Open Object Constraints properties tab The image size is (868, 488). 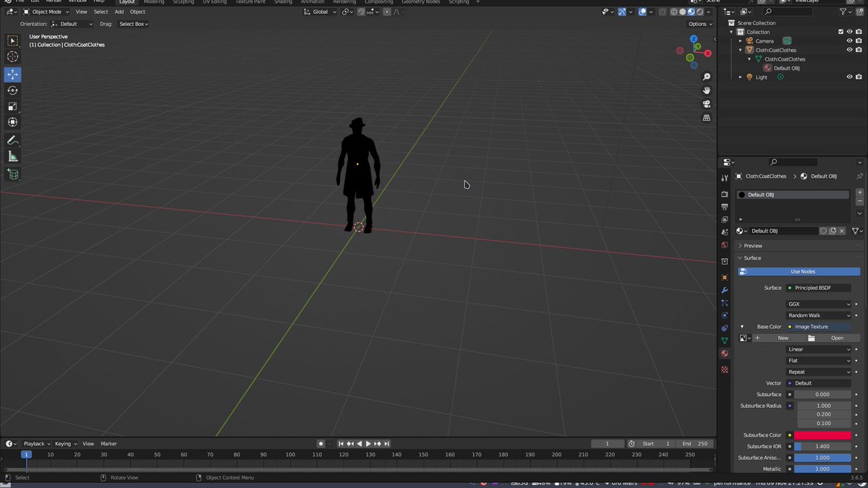coord(724,328)
